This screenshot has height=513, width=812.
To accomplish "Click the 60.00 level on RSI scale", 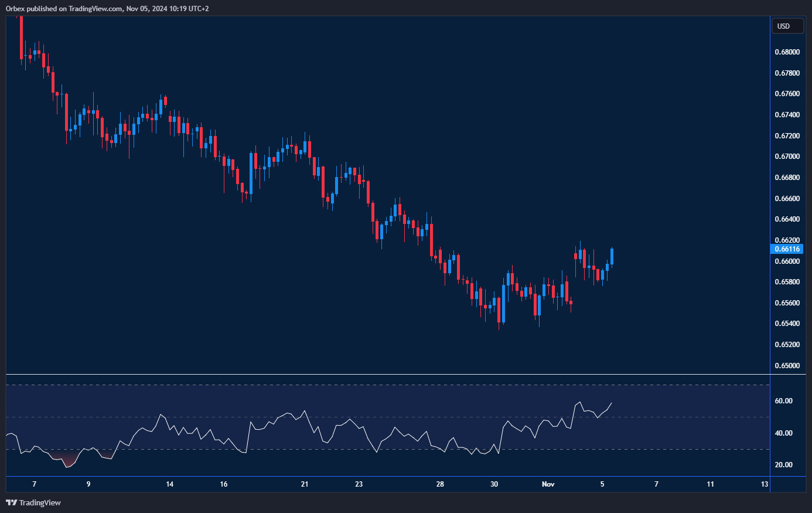I will (783, 401).
